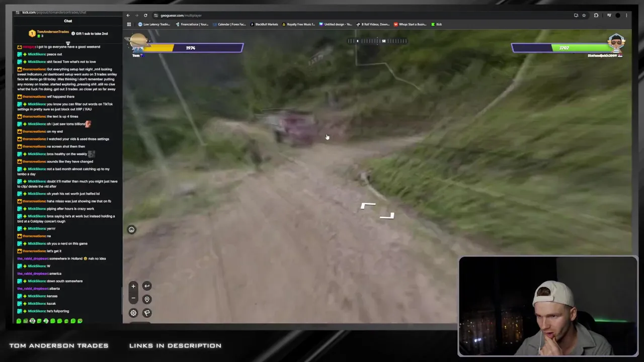Click Tom's player avatar
The width and height of the screenshot is (644, 362).
[x=138, y=43]
